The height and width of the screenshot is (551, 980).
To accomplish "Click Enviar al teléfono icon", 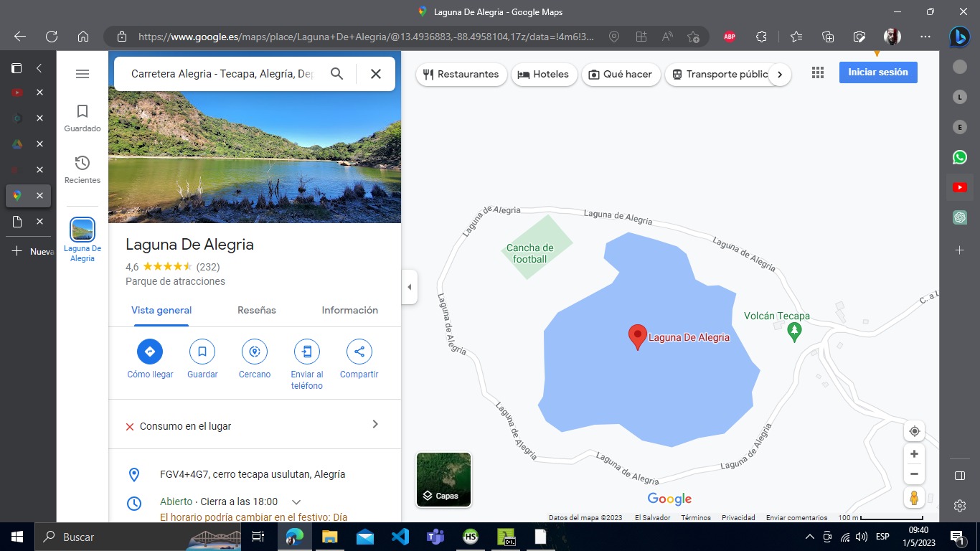I will [x=307, y=352].
